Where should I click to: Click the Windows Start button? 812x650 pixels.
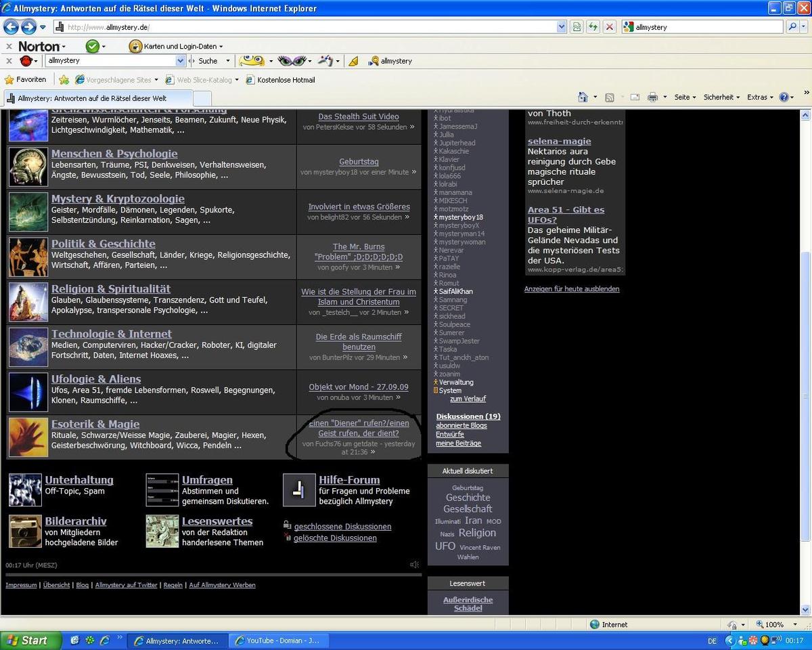coord(31,640)
